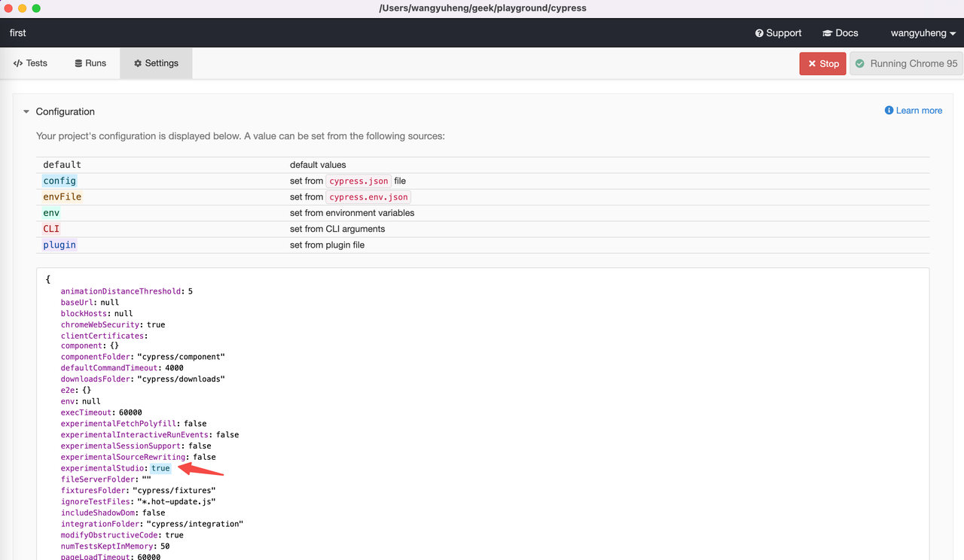This screenshot has height=560, width=964.
Task: Click the includeShadowDom key
Action: point(99,513)
